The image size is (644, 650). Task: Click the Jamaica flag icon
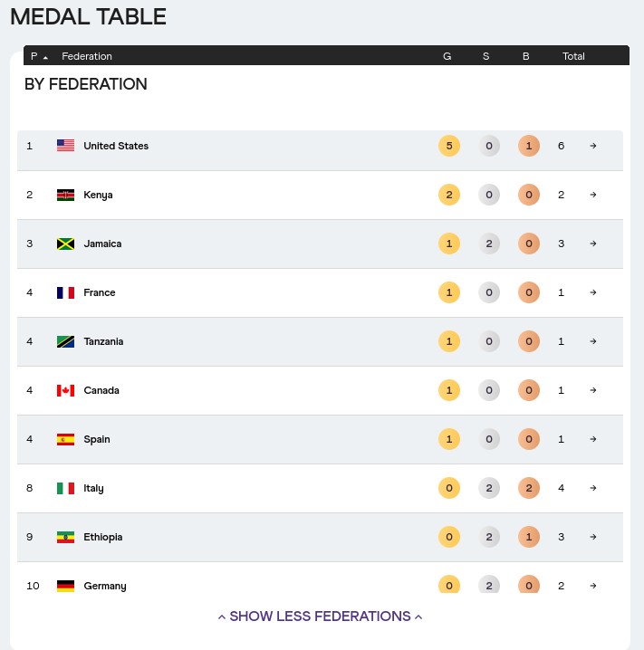pos(65,244)
